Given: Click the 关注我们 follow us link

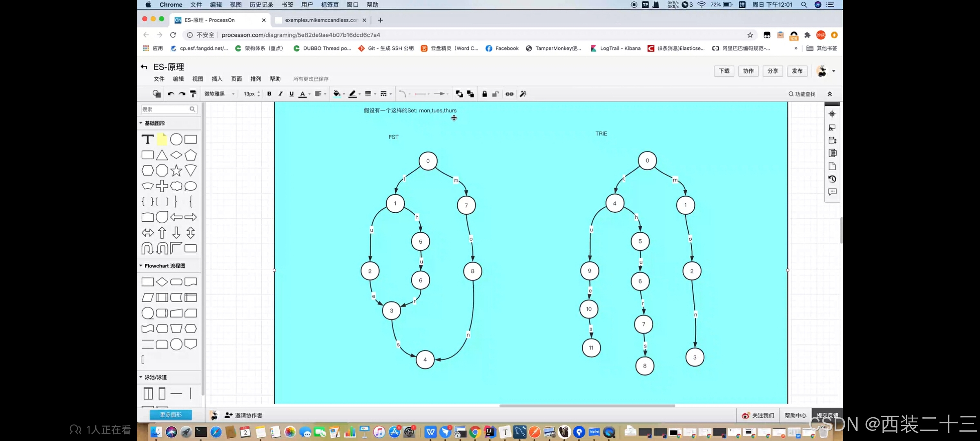Looking at the screenshot, I should point(759,415).
